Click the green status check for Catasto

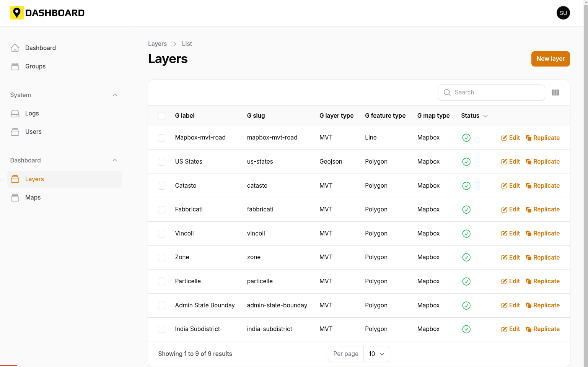coord(466,186)
